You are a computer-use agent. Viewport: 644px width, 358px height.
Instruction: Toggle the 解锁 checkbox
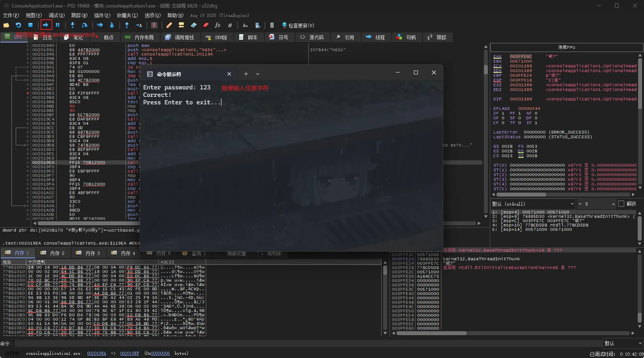[621, 204]
